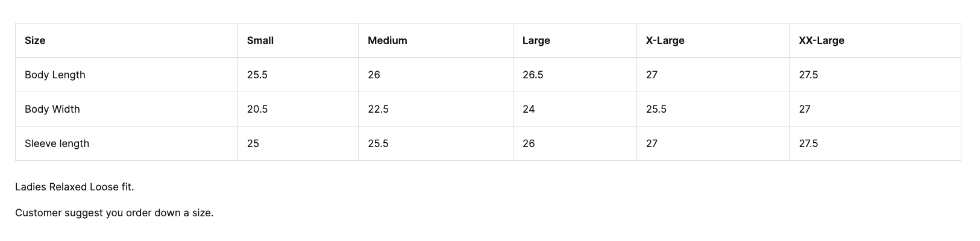Click the Body Length row label
Image resolution: width=980 pixels, height=241 pixels.
click(x=55, y=75)
